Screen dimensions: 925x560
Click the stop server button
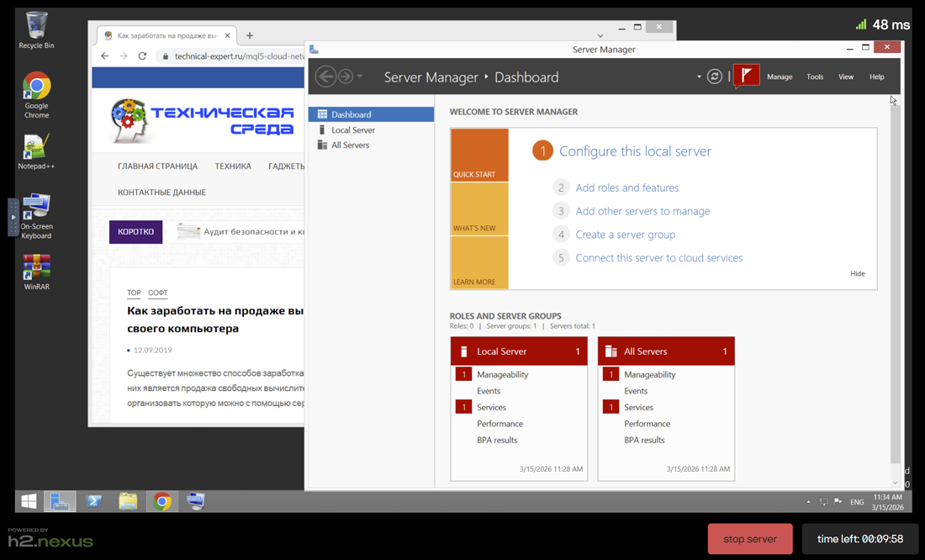(x=749, y=538)
